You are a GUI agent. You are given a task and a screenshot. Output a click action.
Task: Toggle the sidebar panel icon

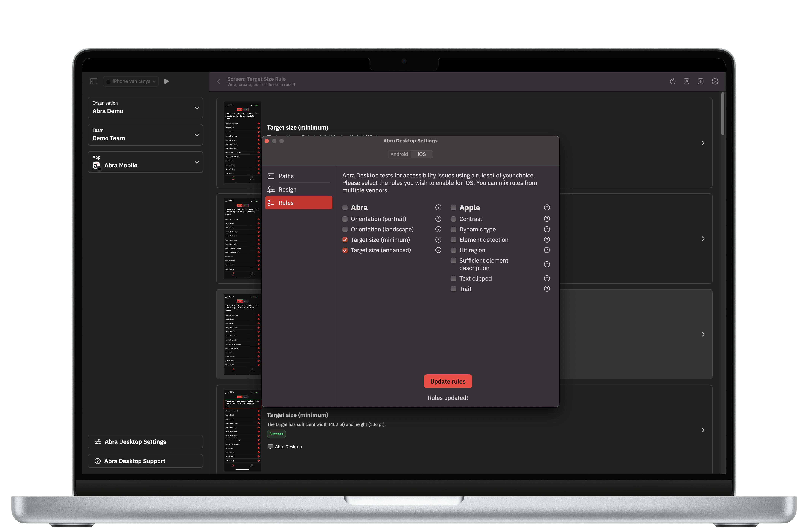click(94, 81)
